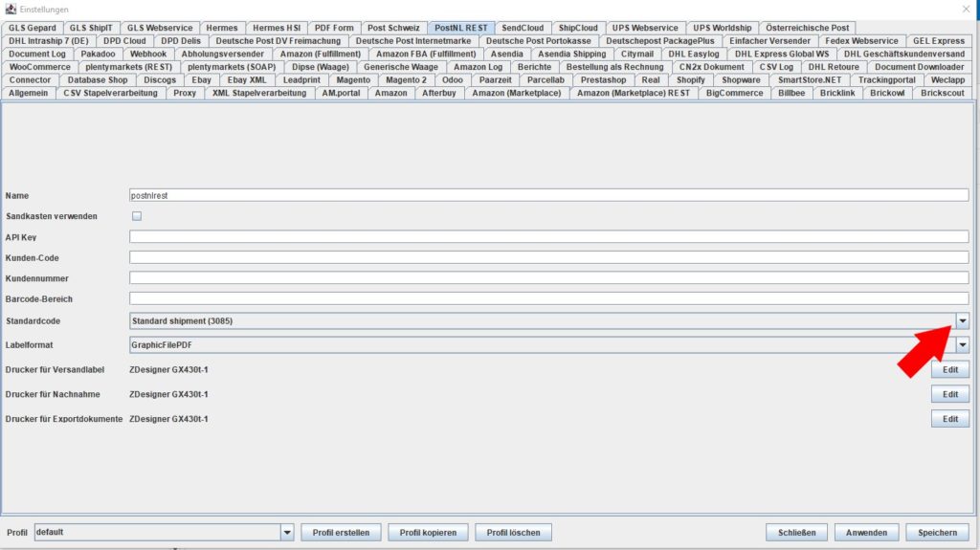Open the SendCloud tab
This screenshot has height=550, width=980.
coord(523,28)
